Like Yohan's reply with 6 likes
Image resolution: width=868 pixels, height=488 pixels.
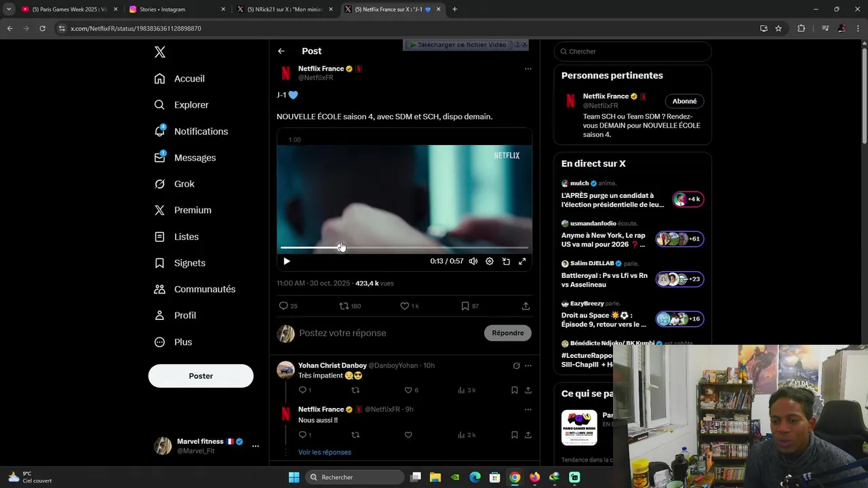[x=412, y=390]
